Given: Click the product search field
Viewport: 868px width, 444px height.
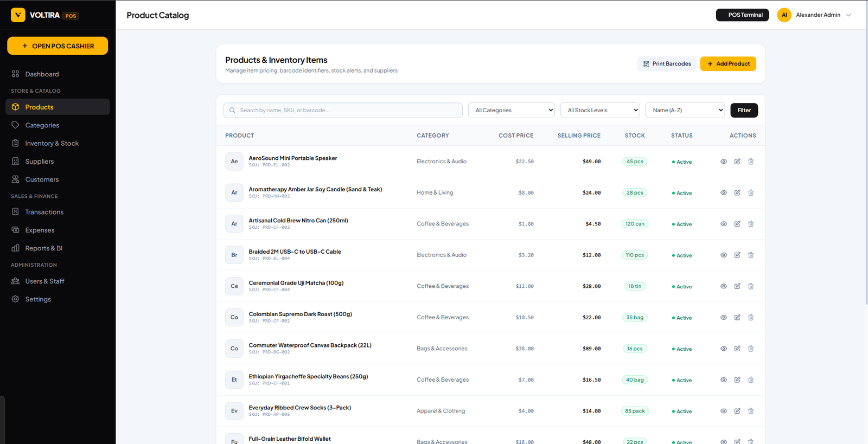Looking at the screenshot, I should pyautogui.click(x=343, y=110).
